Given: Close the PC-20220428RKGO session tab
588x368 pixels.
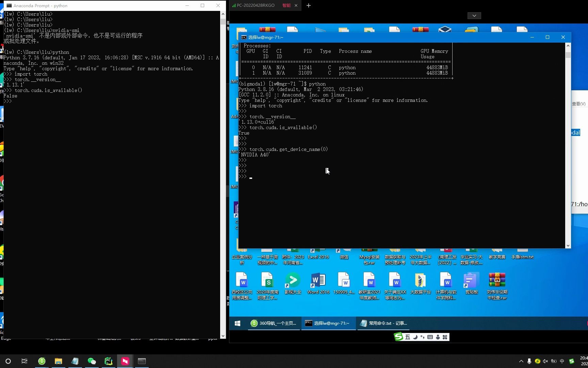Looking at the screenshot, I should (x=296, y=5).
